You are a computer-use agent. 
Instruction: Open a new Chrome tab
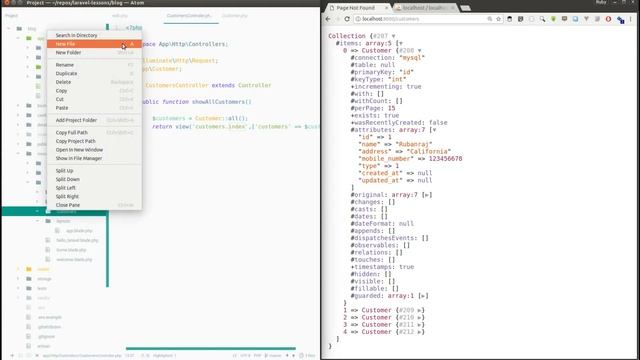pos(465,8)
